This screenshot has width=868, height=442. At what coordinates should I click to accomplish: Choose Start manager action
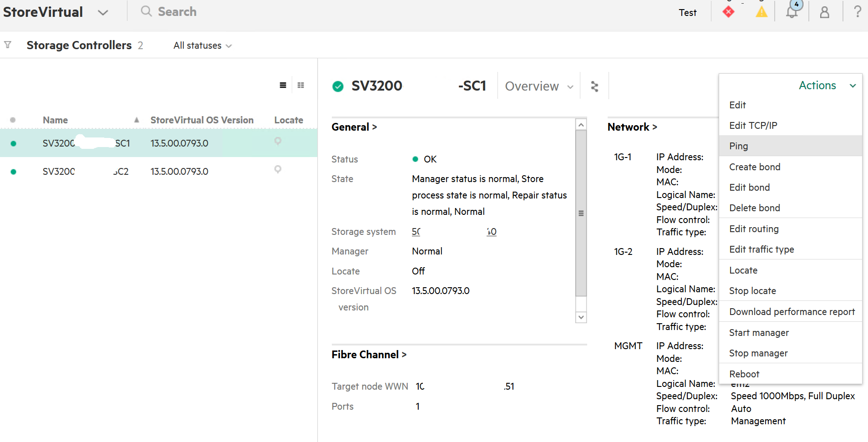791,333
